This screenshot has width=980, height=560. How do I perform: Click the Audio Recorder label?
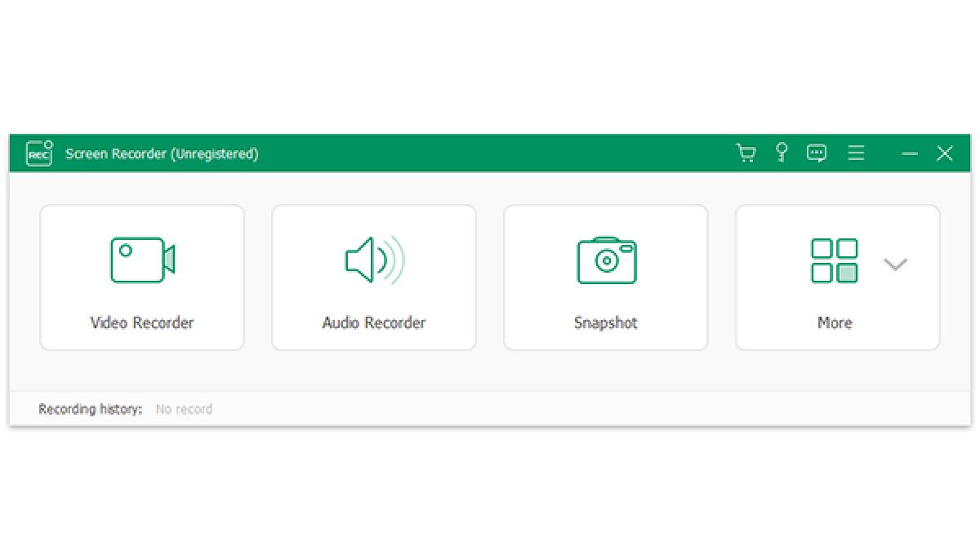[373, 322]
